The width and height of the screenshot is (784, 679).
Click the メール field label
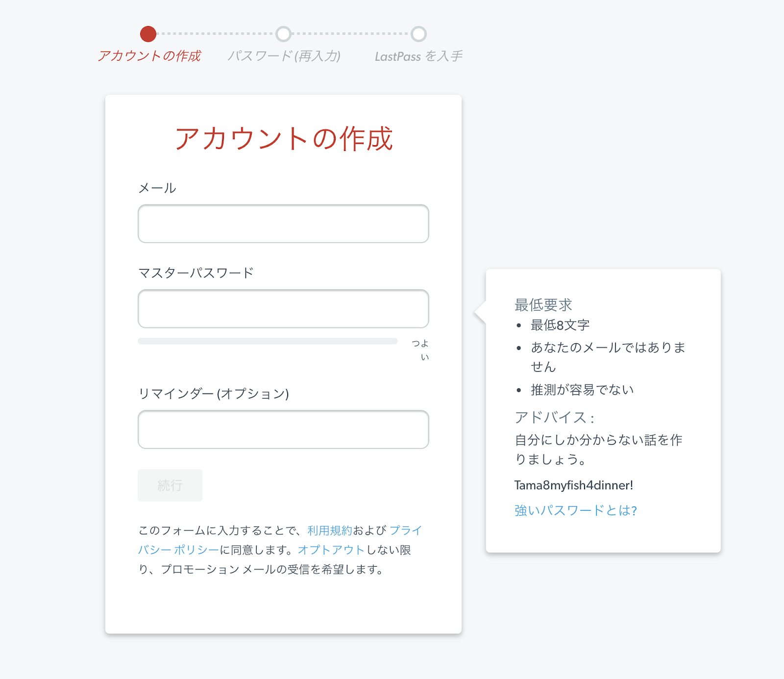click(x=157, y=188)
